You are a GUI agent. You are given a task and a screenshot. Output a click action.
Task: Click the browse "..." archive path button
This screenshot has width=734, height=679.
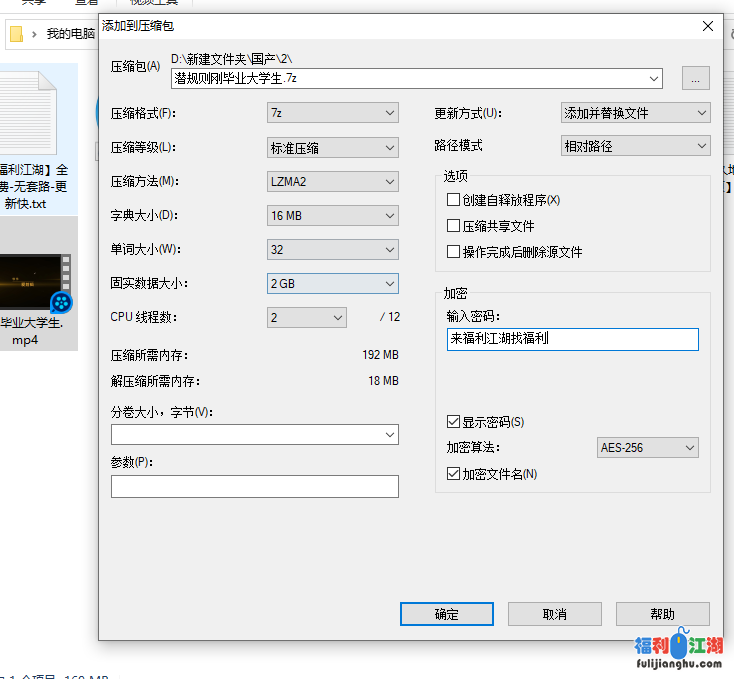695,78
